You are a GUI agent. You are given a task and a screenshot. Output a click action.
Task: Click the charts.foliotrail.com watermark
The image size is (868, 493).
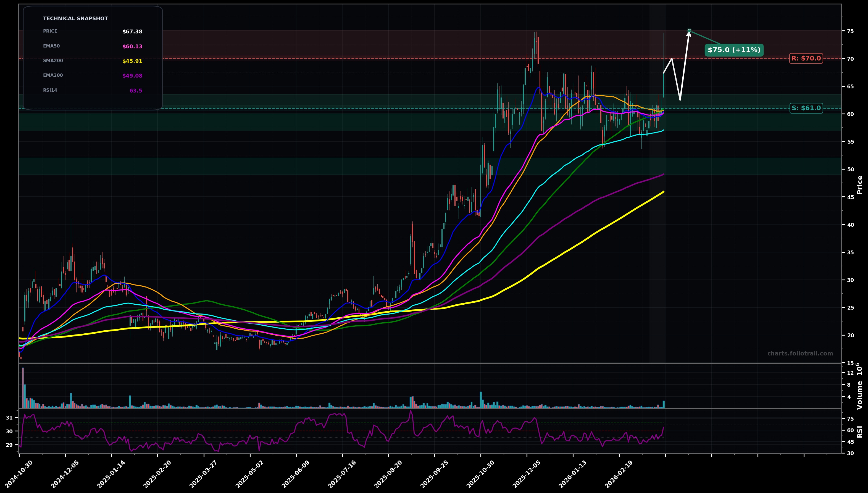pyautogui.click(x=800, y=354)
